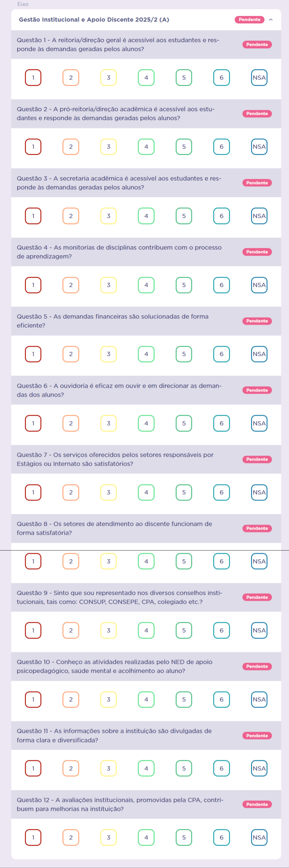Choose NSA for Questão 1
Image resolution: width=289 pixels, height=868 pixels.
coord(259,77)
